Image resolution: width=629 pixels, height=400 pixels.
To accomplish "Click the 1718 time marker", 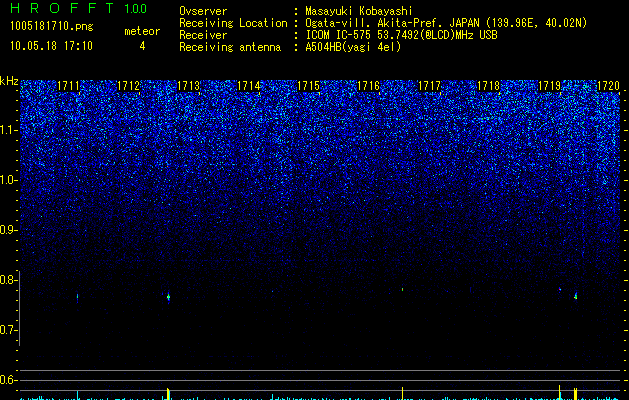I will pyautogui.click(x=489, y=86).
